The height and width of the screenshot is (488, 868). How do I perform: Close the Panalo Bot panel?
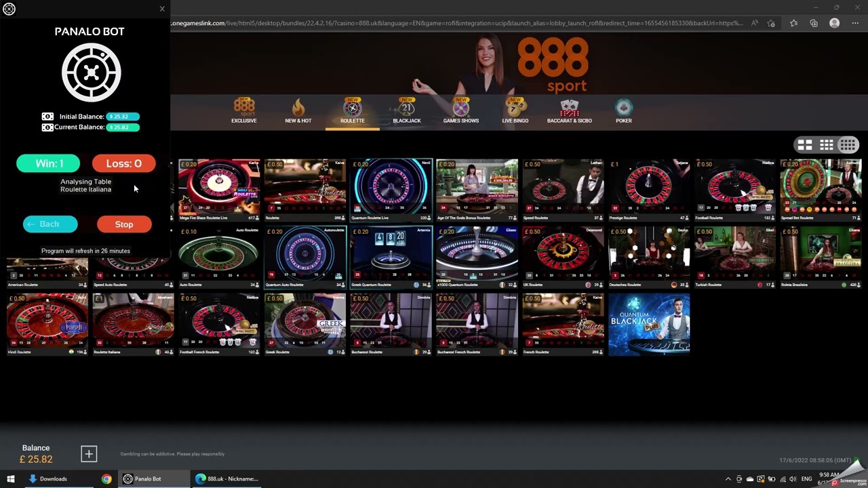[x=162, y=9]
